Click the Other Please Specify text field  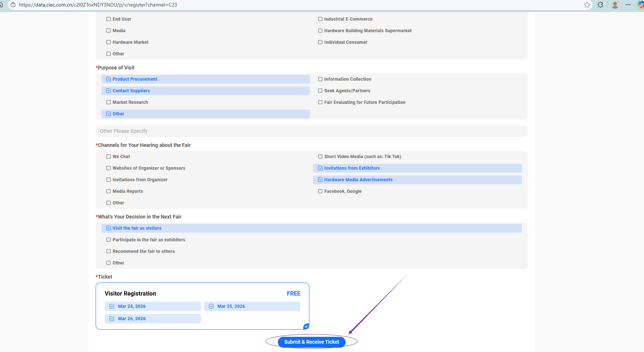pos(311,131)
